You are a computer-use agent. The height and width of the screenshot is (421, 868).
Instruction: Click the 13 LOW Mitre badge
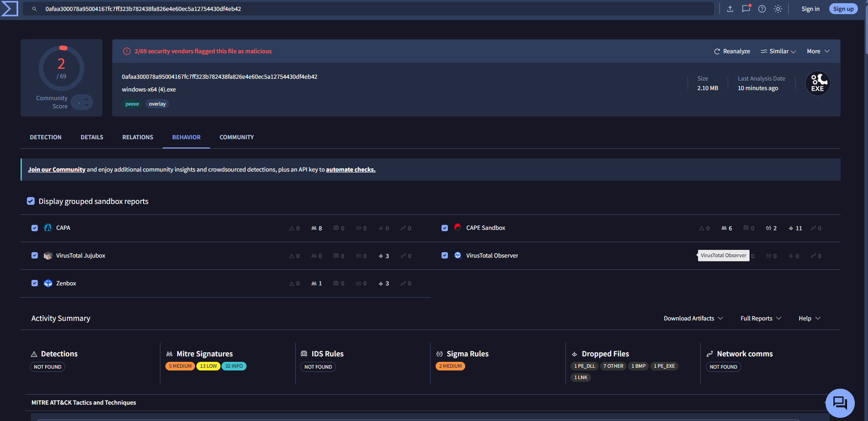(208, 366)
